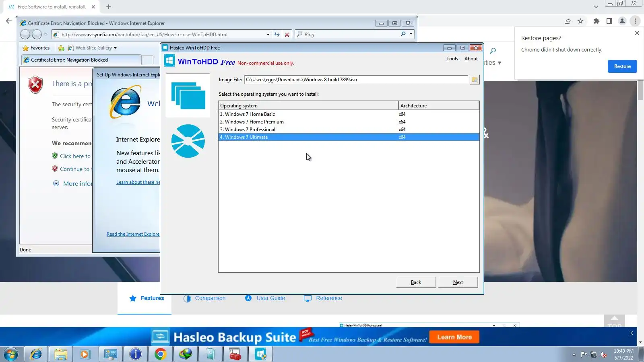Open Internet Explorer from taskbar
The image size is (644, 362).
(x=36, y=354)
